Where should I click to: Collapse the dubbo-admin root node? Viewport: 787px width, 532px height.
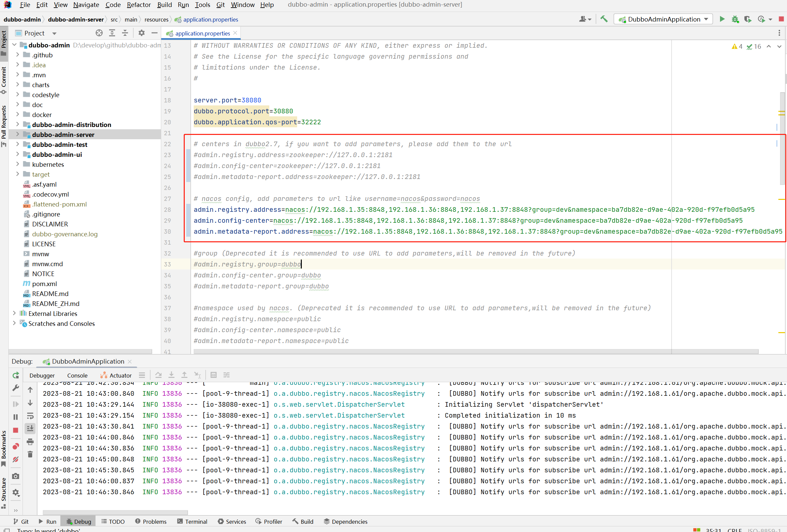[x=14, y=45]
